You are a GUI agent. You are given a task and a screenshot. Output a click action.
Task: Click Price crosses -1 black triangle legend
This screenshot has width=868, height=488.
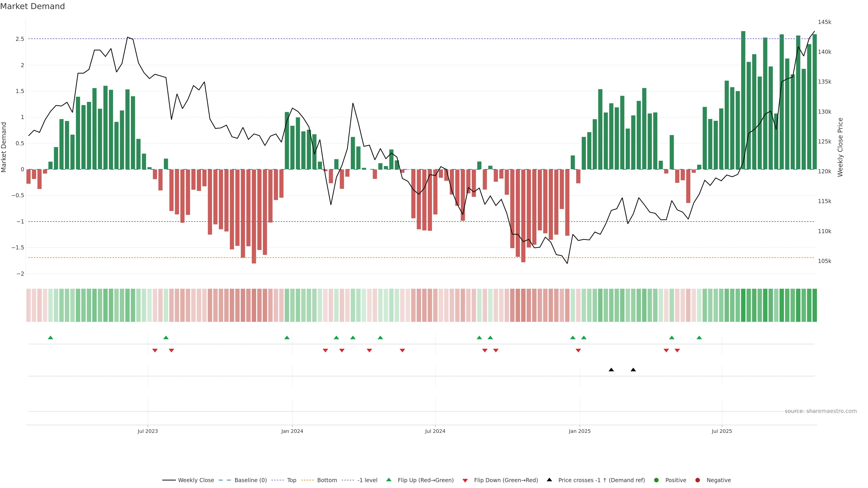tap(549, 480)
